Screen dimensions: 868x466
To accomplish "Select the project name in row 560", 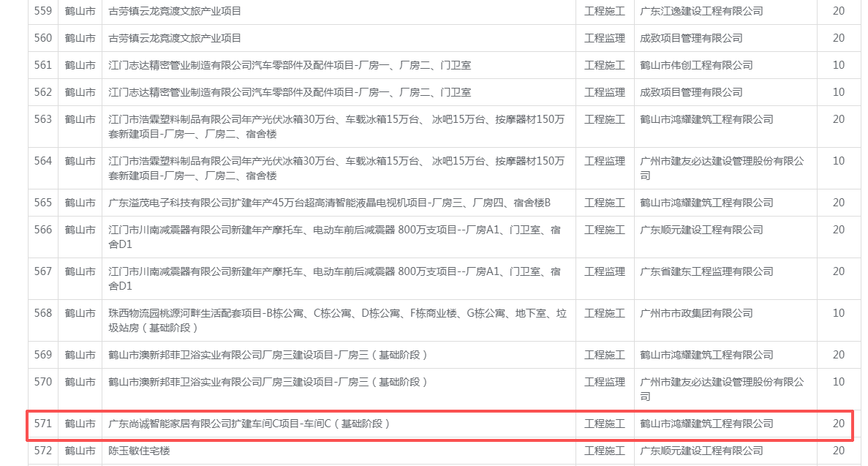I will point(175,38).
